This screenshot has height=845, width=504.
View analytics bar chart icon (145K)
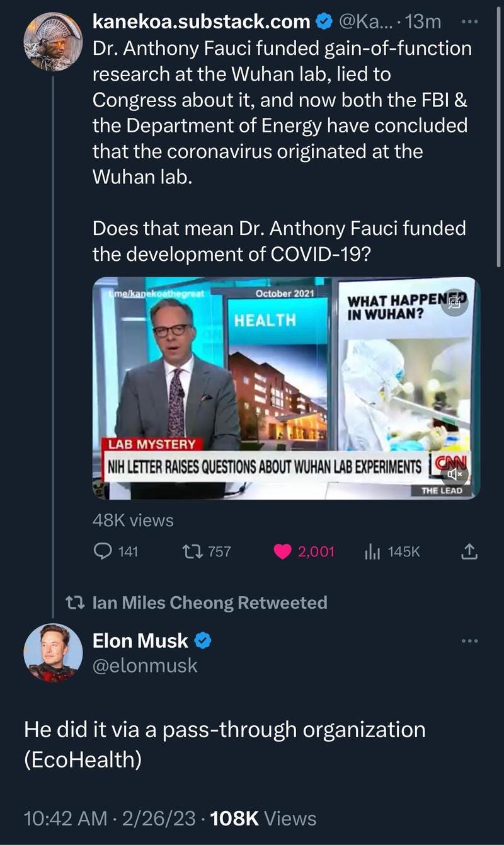372,552
